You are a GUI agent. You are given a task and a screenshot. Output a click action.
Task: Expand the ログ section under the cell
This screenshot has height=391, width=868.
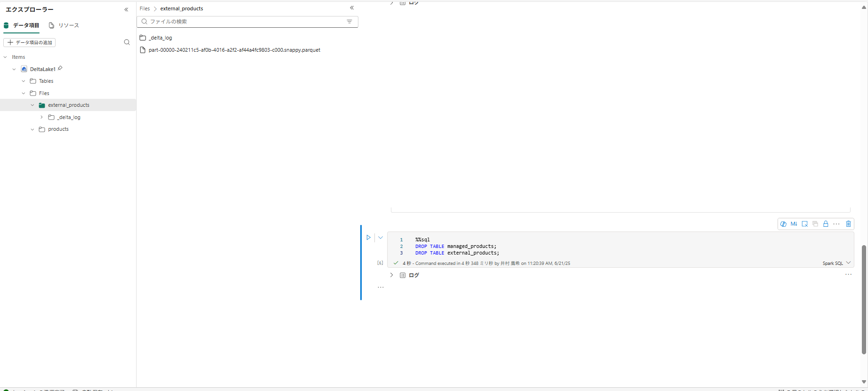tap(391, 275)
